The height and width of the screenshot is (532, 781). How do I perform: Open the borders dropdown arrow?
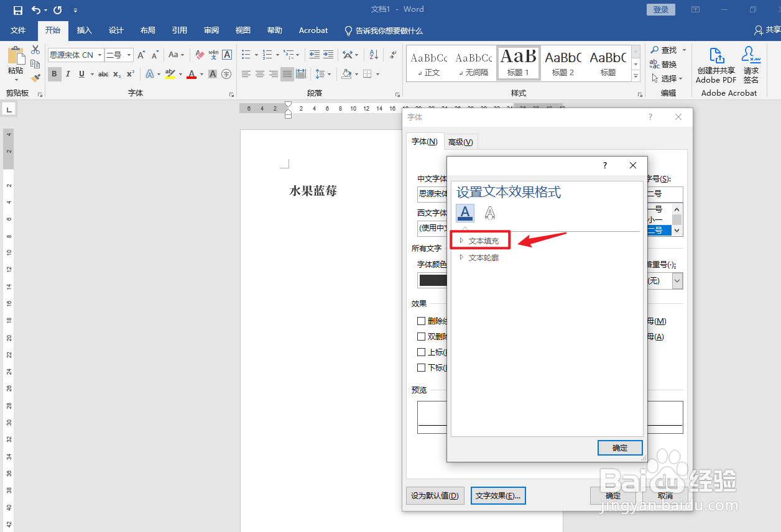pyautogui.click(x=377, y=74)
